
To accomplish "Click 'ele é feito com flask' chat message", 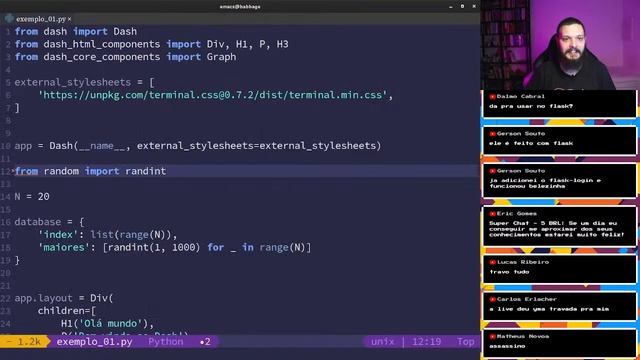I will [560, 141].
